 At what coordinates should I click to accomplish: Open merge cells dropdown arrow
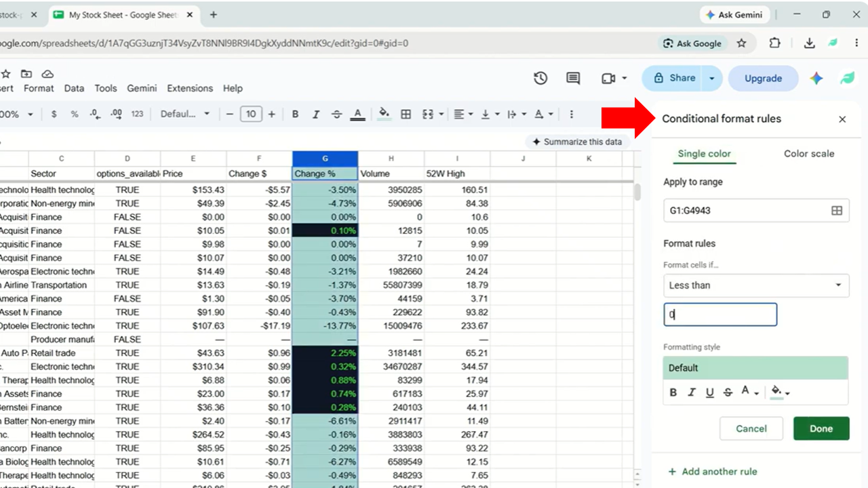[441, 115]
